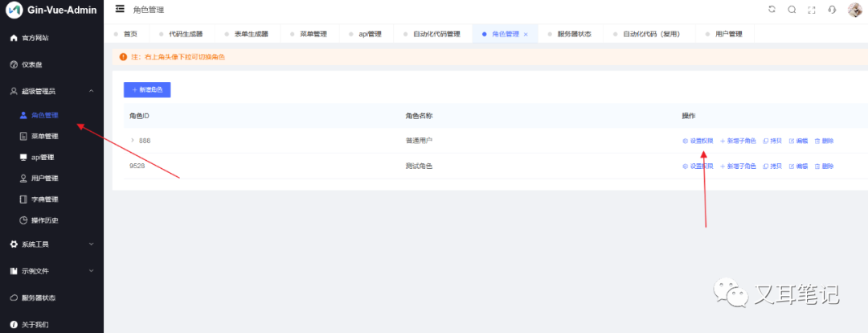Image resolution: width=868 pixels, height=333 pixels.
Task: Click 新增子角色 for role 9528
Action: tap(738, 166)
